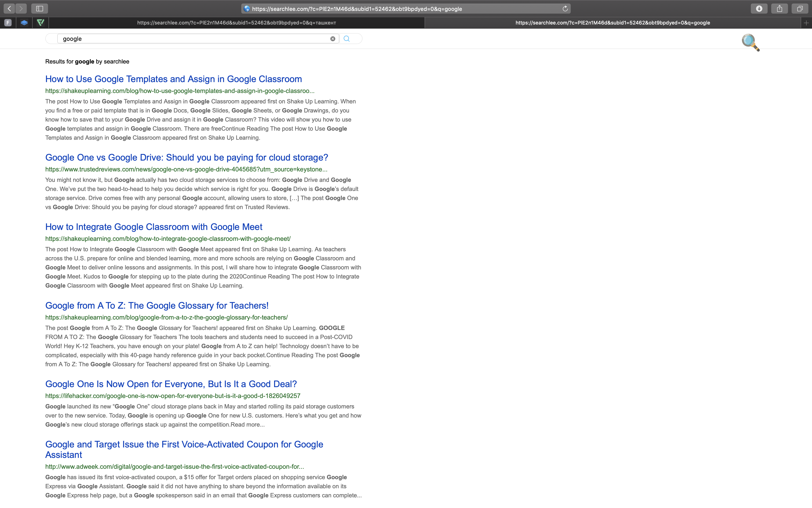Click the shakeuplearning integrate-google-classroom URL
This screenshot has height=508, width=812.
168,239
